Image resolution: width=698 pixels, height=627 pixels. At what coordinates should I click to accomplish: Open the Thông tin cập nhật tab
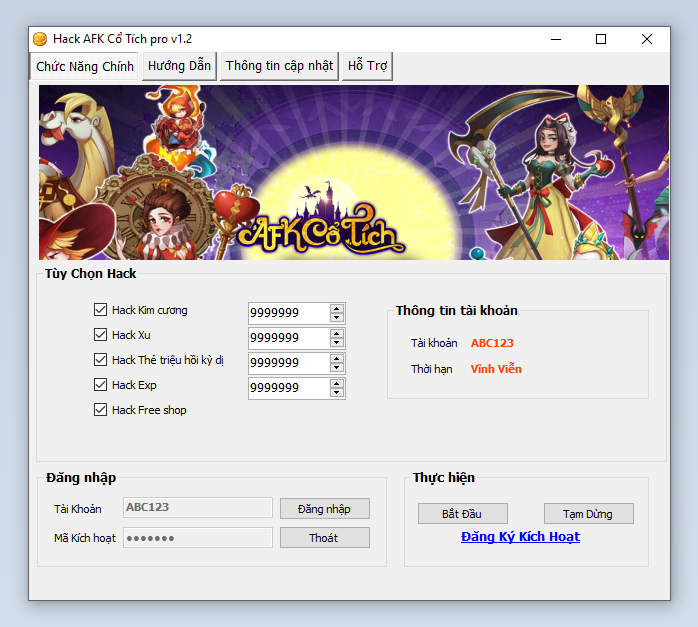pos(279,66)
